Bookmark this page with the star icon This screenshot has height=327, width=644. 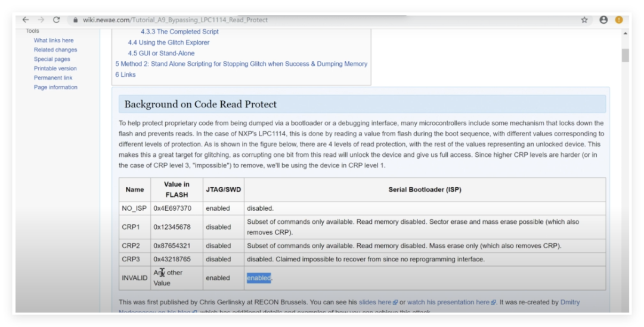[584, 20]
